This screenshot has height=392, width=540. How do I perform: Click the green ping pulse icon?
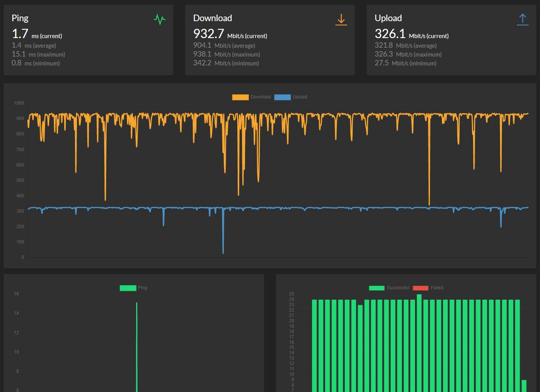pyautogui.click(x=160, y=19)
